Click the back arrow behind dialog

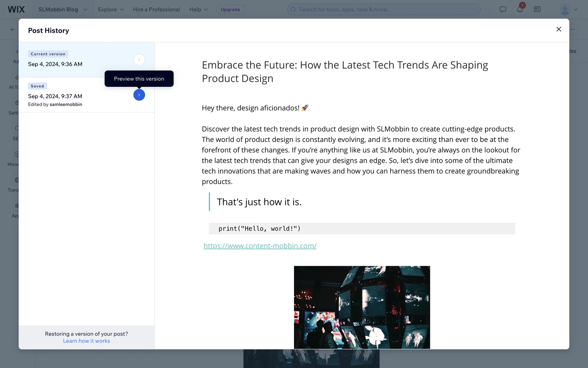(13, 29)
